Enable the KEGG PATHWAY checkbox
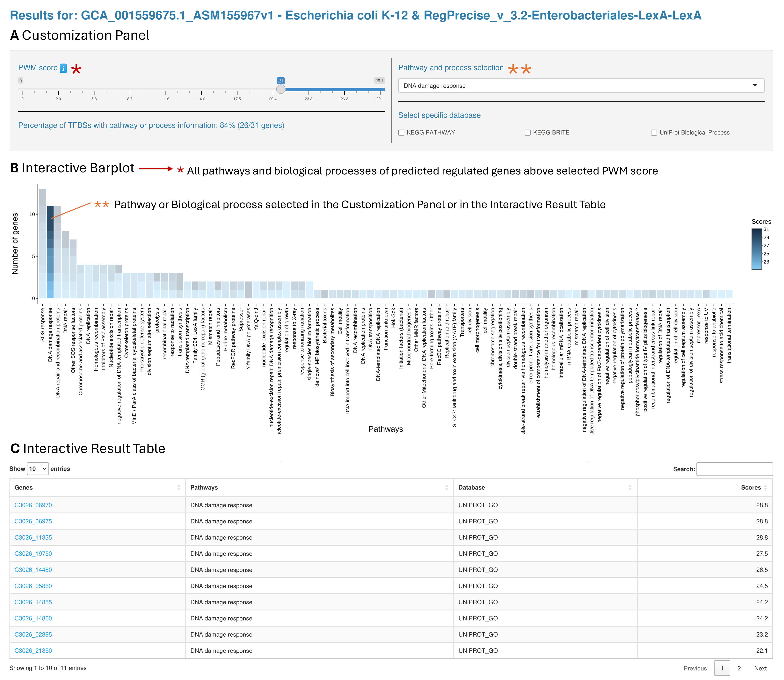This screenshot has width=784, height=680. click(x=401, y=132)
